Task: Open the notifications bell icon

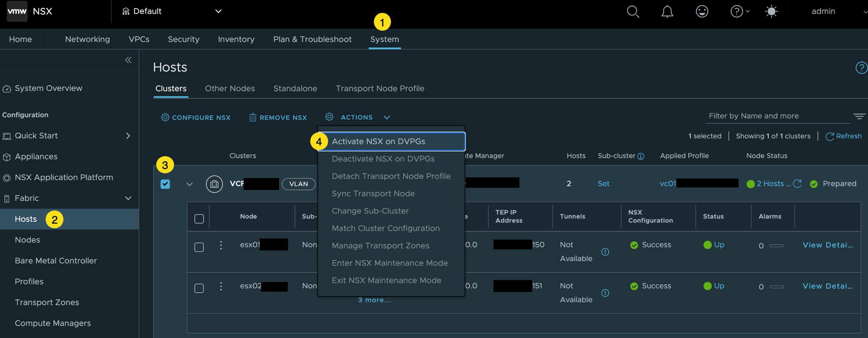Action: tap(667, 12)
